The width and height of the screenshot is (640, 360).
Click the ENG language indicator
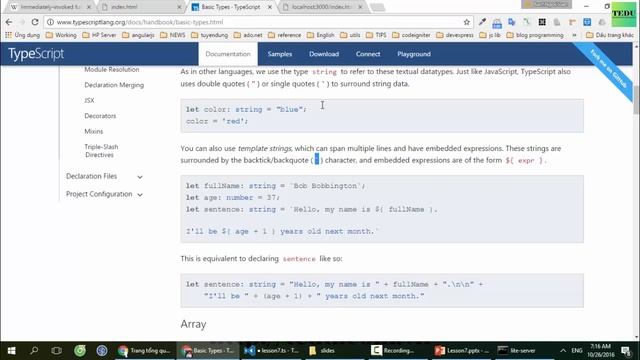click(x=577, y=351)
